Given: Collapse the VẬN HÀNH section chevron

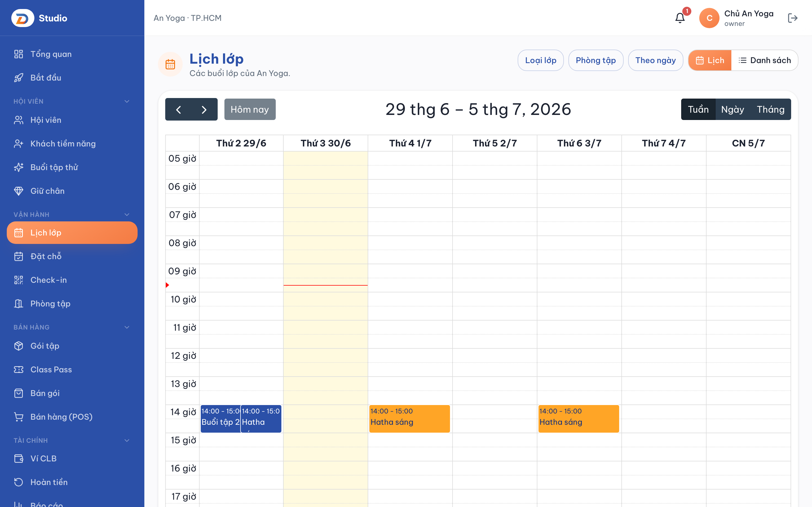Looking at the screenshot, I should click(x=127, y=215).
